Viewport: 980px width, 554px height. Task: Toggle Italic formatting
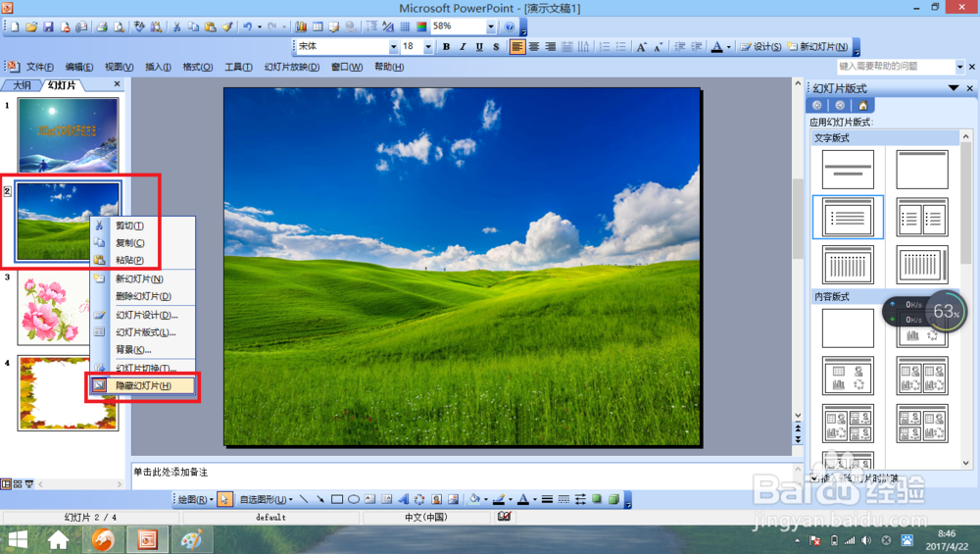coord(464,47)
